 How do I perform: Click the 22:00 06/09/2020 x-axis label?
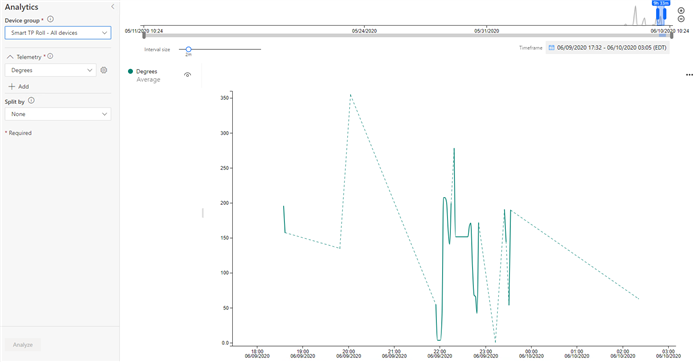tap(440, 354)
